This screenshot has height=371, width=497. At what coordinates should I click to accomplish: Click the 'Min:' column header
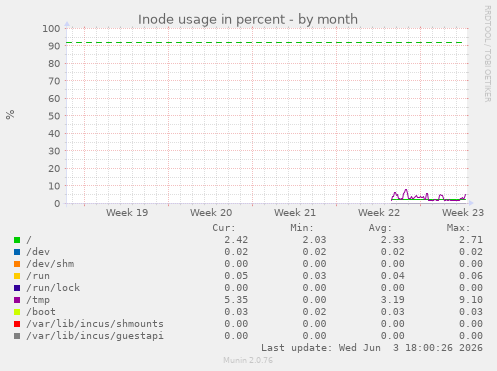tap(302, 228)
